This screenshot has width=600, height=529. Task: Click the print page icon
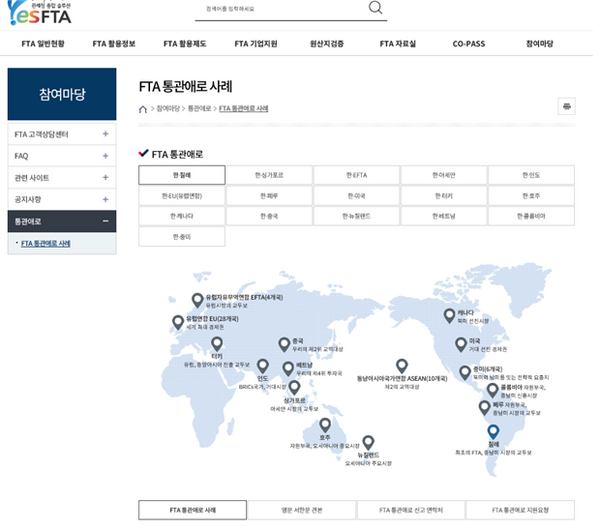(566, 107)
